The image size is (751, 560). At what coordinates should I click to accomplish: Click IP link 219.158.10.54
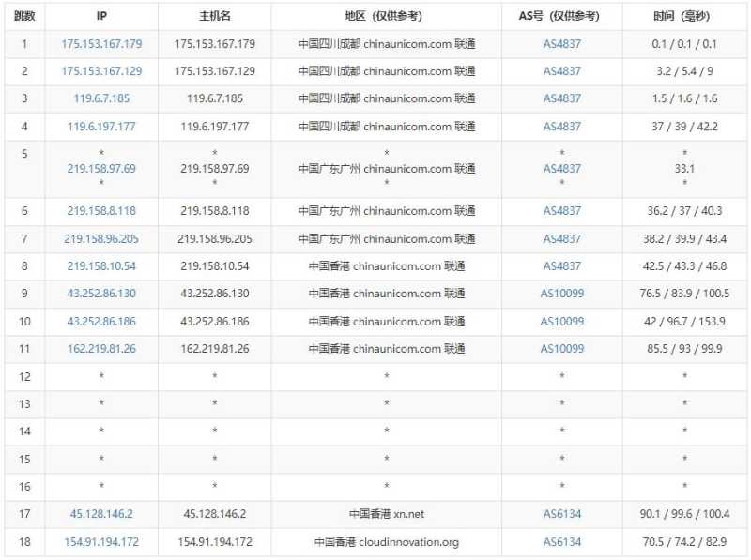click(101, 266)
